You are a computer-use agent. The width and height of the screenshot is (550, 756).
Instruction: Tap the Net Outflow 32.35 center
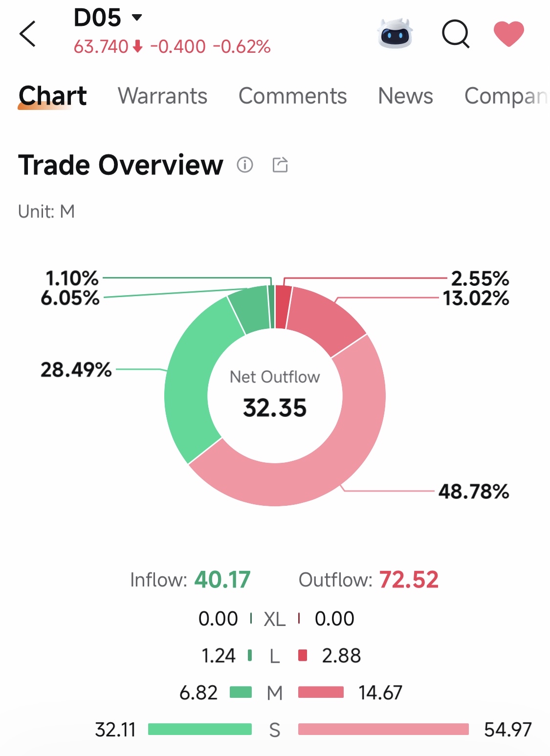275,394
